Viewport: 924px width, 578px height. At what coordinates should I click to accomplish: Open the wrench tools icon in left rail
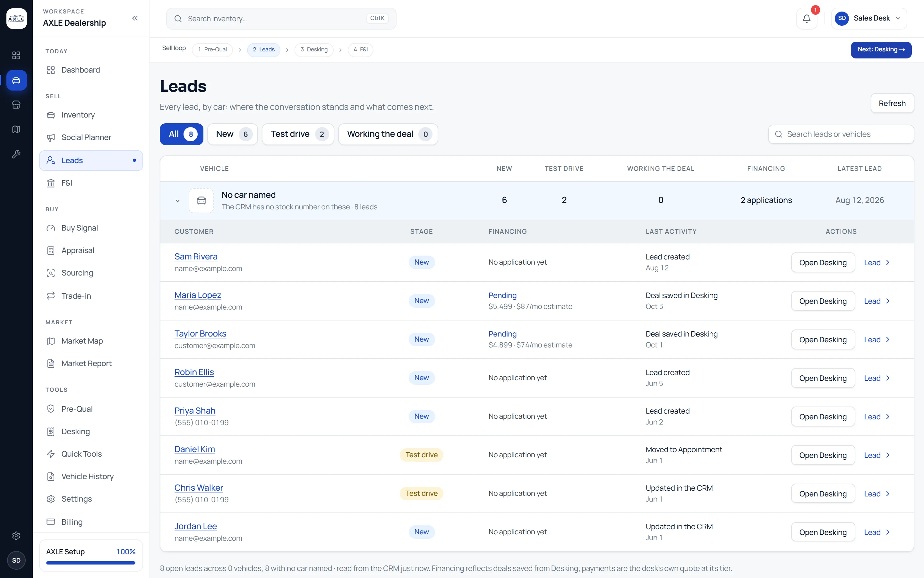coord(16,154)
